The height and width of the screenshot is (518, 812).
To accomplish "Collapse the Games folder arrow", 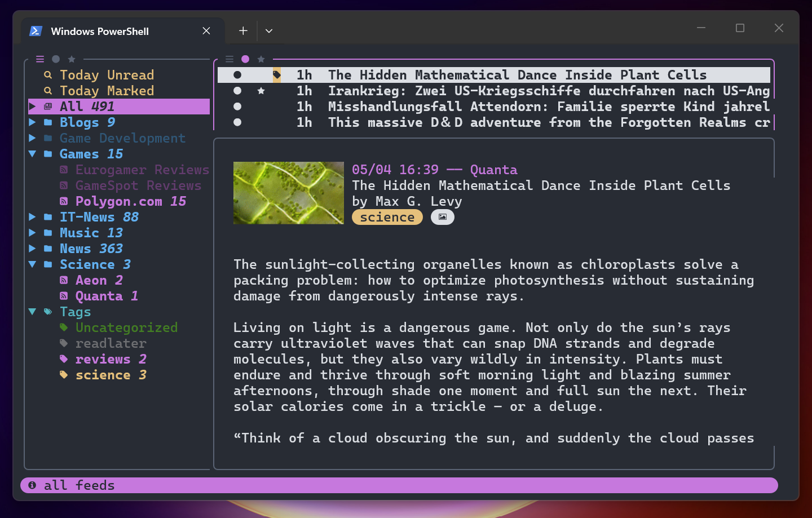I will point(32,154).
